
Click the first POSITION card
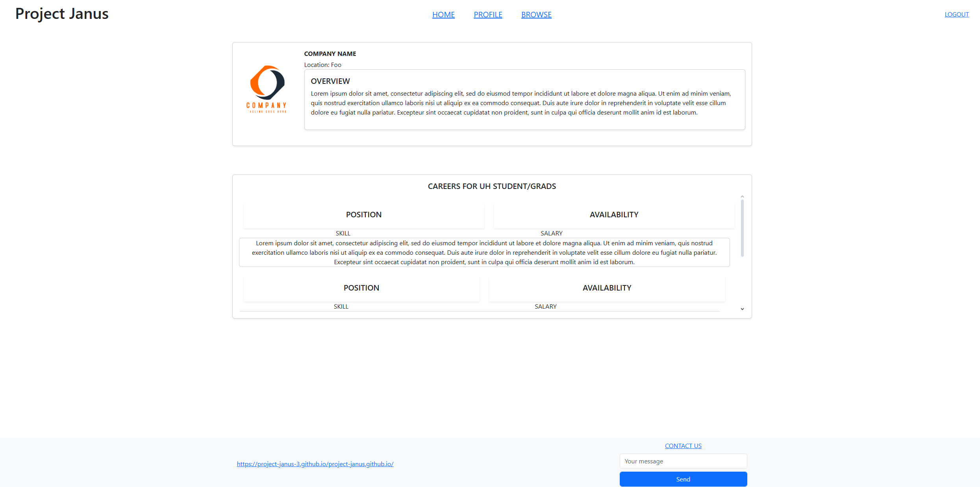363,215
